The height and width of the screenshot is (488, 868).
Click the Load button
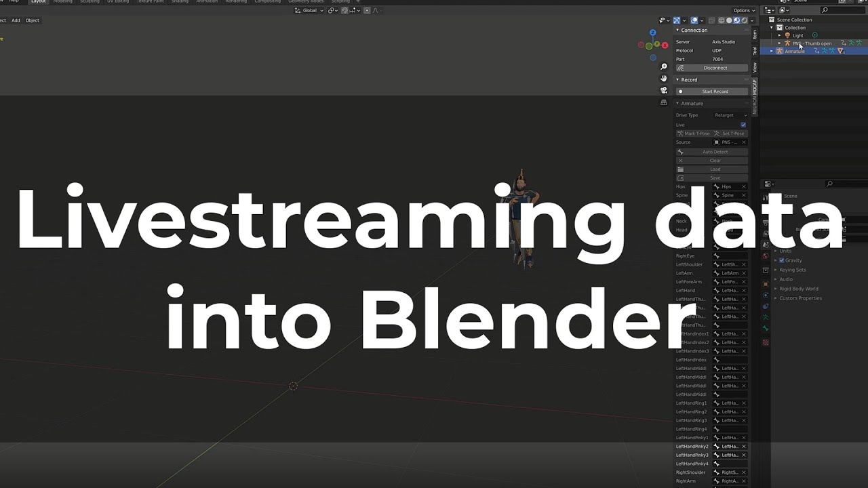[x=712, y=169]
